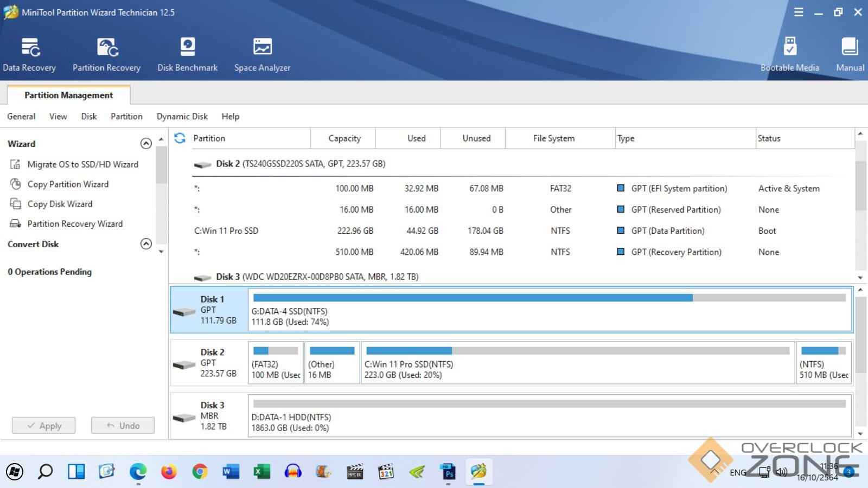This screenshot has width=868, height=488.
Task: Collapse the Wizard section
Action: 146,144
